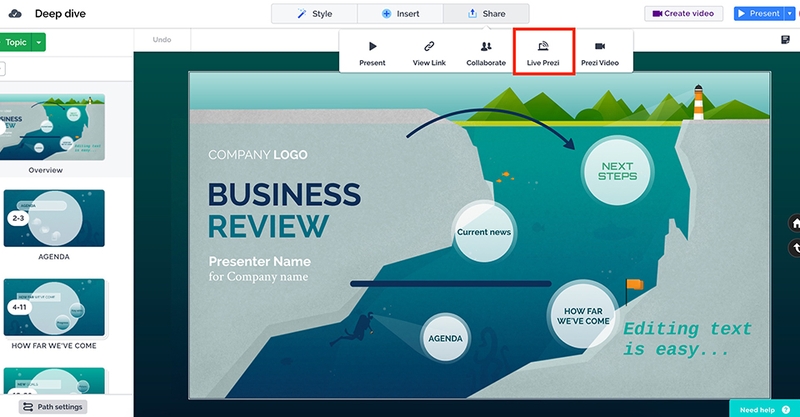Viewport: 800px width, 417px height.
Task: Select the NEXT STEPS topic circle
Action: (x=617, y=171)
